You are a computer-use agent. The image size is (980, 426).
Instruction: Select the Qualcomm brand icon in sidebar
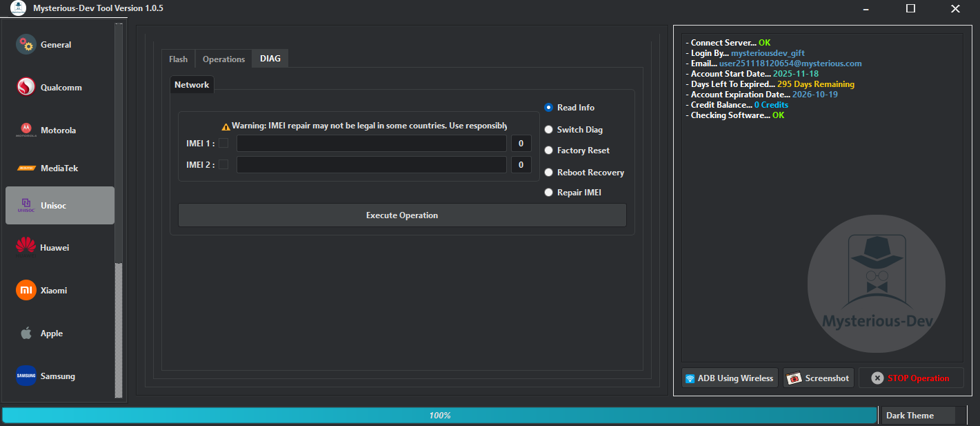coord(26,87)
